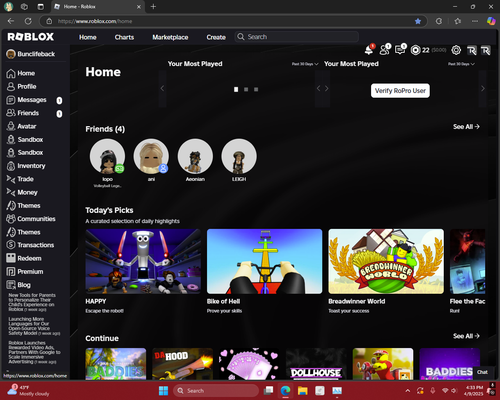Open the Chat button
The height and width of the screenshot is (400, 500).
482,372
